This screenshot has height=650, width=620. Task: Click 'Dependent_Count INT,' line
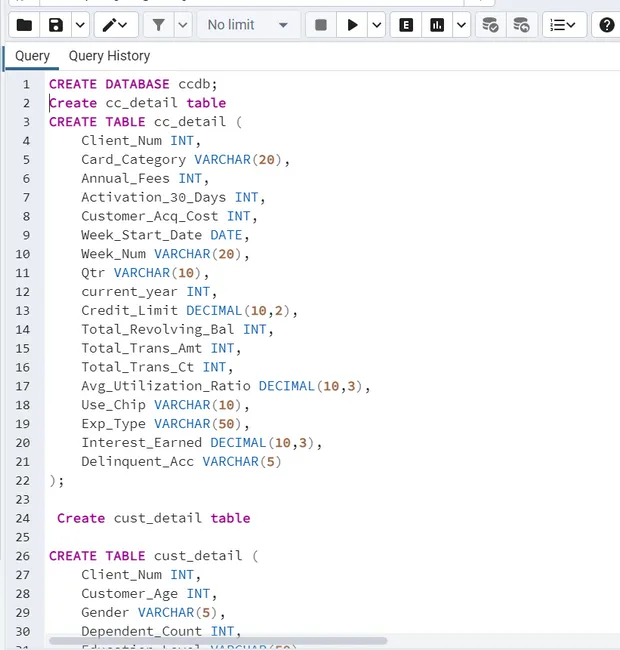161,632
